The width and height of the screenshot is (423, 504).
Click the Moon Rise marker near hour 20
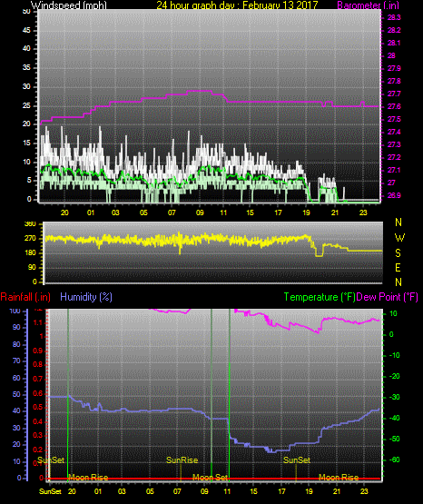[88, 478]
